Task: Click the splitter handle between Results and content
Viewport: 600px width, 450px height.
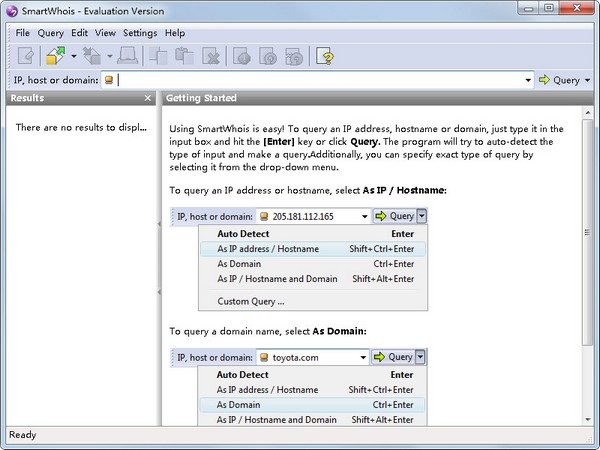Action: 158,292
